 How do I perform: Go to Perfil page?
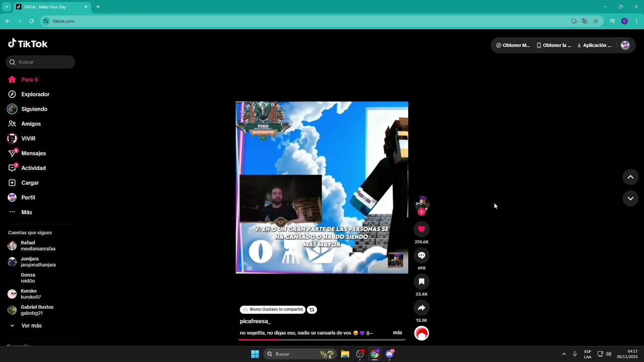pos(28,198)
